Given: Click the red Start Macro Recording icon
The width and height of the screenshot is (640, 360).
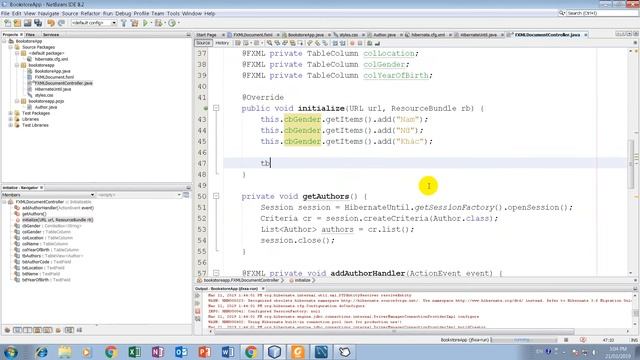Looking at the screenshot, I should point(352,43).
